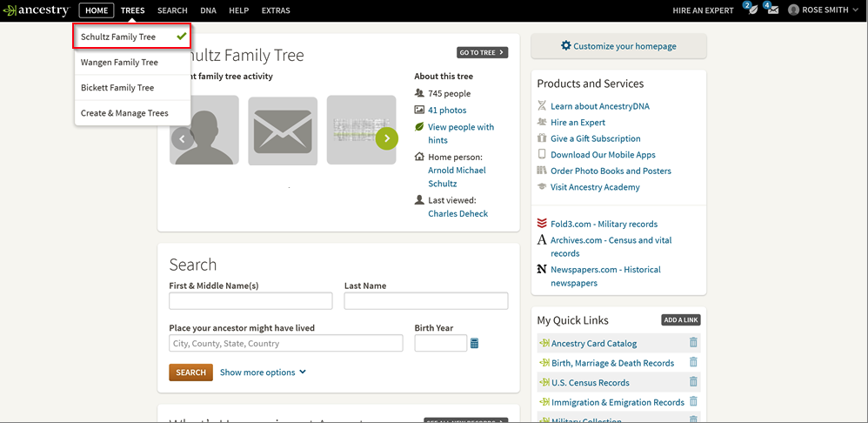Delete Ancestry Card Catalog quick link
The image size is (868, 423).
click(x=693, y=343)
